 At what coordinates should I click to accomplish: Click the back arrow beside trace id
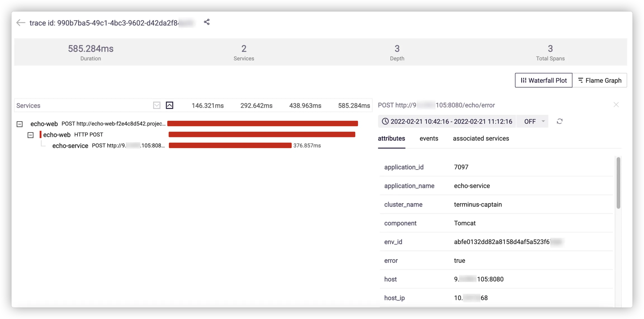tap(21, 23)
